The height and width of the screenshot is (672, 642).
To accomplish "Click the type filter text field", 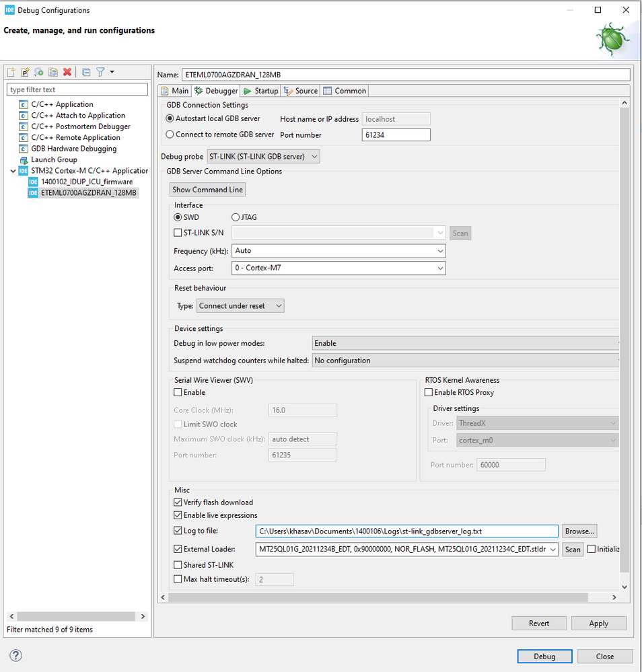I will (77, 89).
